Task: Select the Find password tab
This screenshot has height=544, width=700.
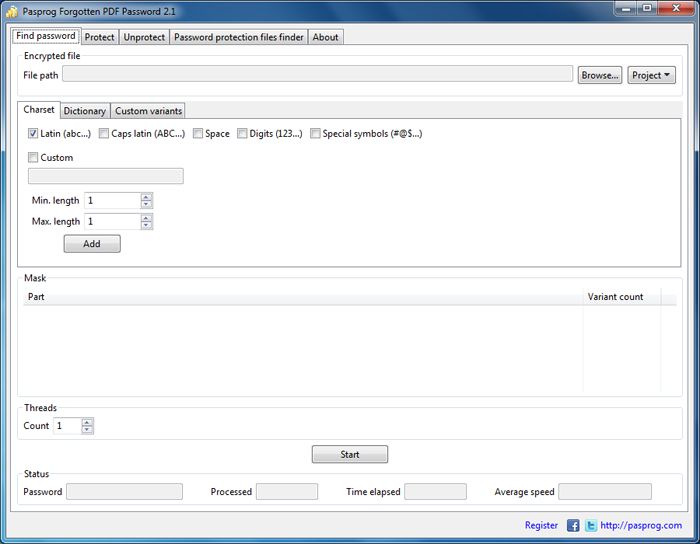Action: coord(46,36)
